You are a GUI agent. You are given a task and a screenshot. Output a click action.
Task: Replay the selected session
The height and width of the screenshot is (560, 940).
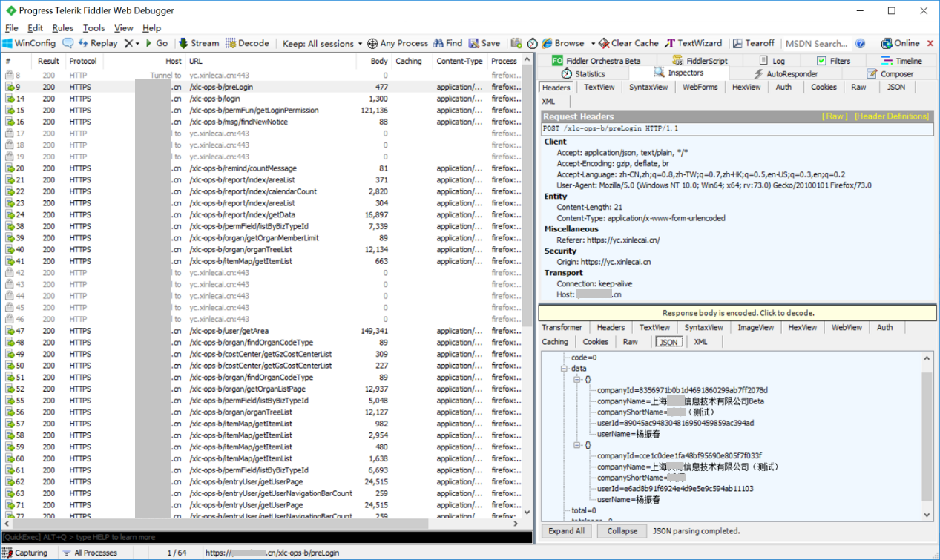[x=98, y=43]
